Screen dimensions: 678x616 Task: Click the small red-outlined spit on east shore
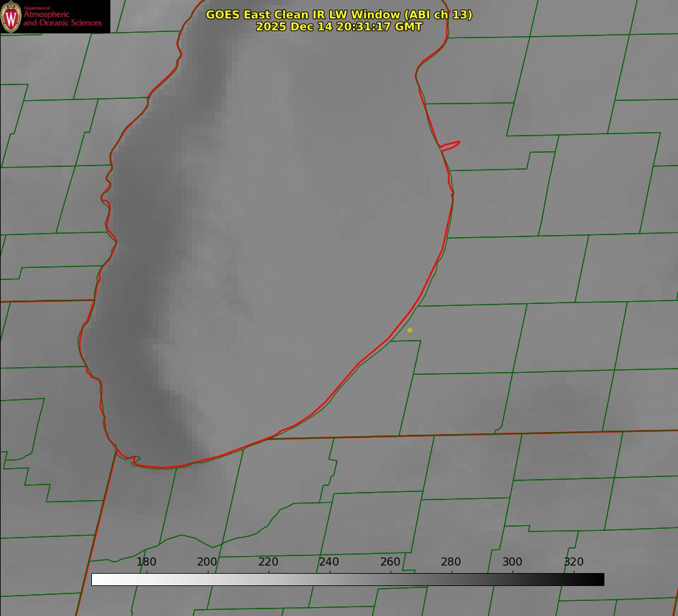[451, 144]
